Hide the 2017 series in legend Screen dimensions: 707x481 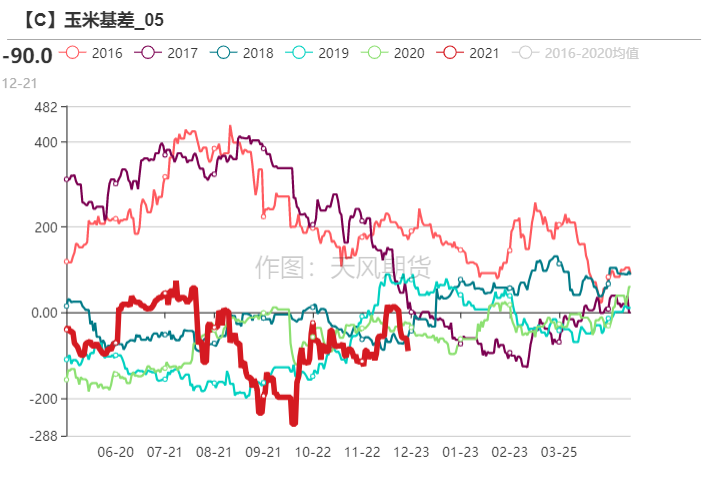(x=147, y=53)
